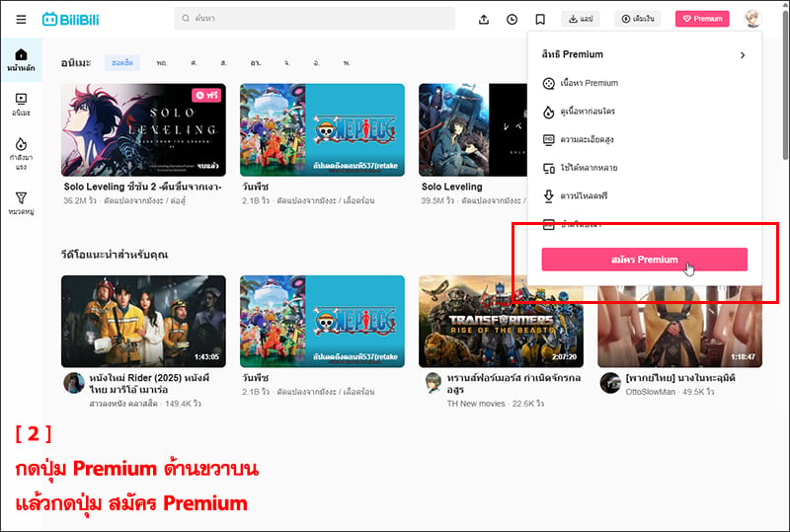790x532 pixels.
Task: Click the search magnifier icon
Action: pyautogui.click(x=186, y=18)
